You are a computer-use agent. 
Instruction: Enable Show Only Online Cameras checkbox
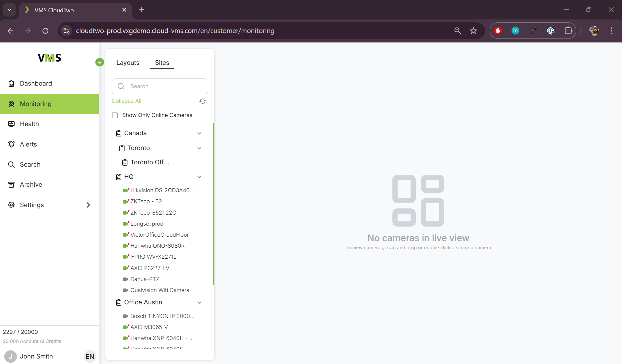tap(115, 115)
